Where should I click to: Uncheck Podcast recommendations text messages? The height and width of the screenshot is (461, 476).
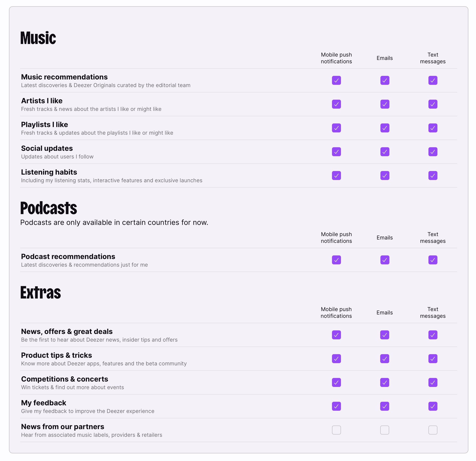pos(433,260)
